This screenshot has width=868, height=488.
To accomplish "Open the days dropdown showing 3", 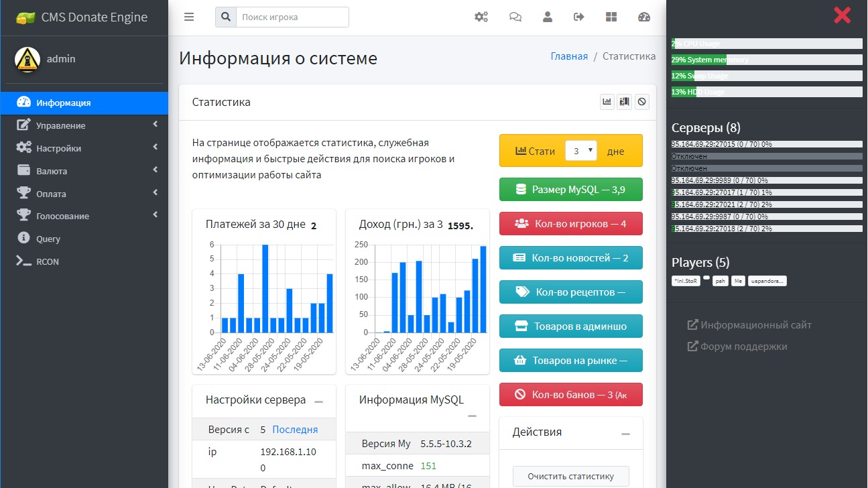I will (580, 151).
